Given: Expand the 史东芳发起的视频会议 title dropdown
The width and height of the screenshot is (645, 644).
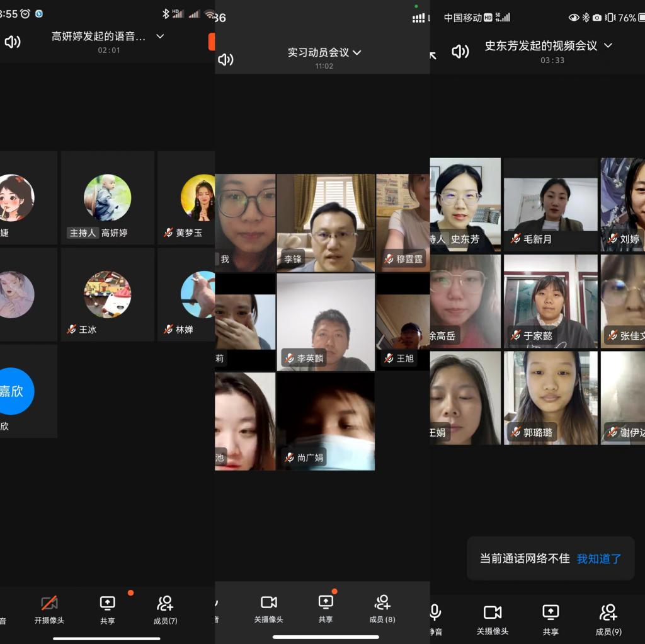Looking at the screenshot, I should pos(608,45).
